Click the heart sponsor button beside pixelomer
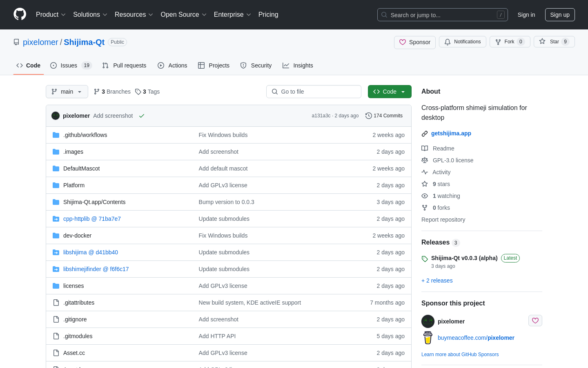Viewport: 588px width, 368px height. click(535, 321)
